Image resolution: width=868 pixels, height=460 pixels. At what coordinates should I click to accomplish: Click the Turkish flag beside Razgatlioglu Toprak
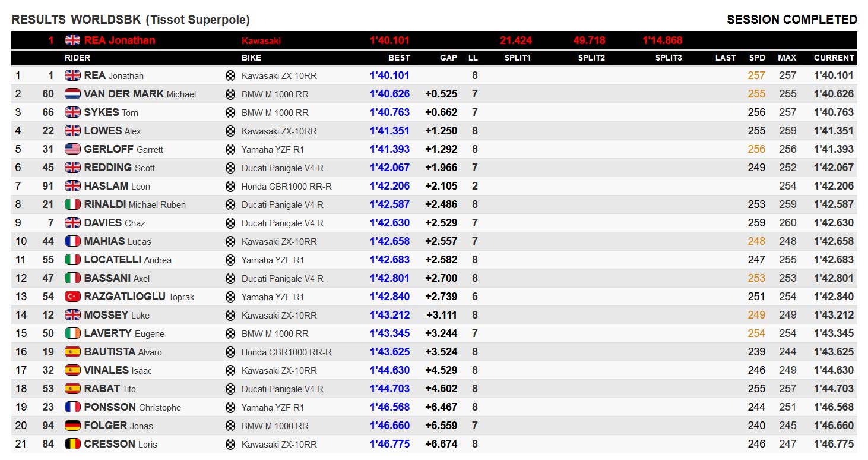tap(72, 297)
